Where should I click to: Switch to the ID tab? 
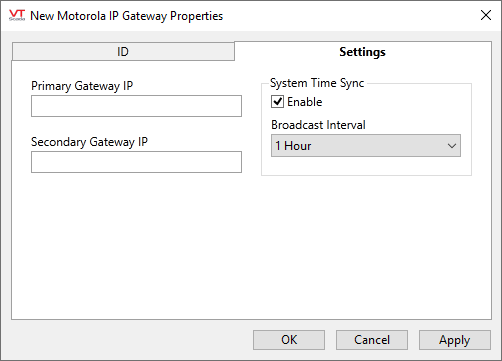click(123, 52)
